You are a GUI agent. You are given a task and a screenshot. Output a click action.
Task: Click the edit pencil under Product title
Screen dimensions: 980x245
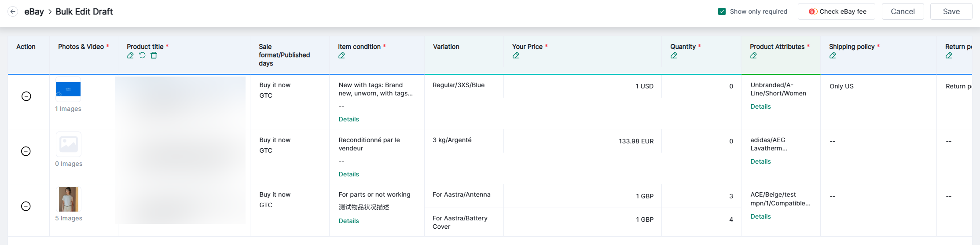pos(130,55)
